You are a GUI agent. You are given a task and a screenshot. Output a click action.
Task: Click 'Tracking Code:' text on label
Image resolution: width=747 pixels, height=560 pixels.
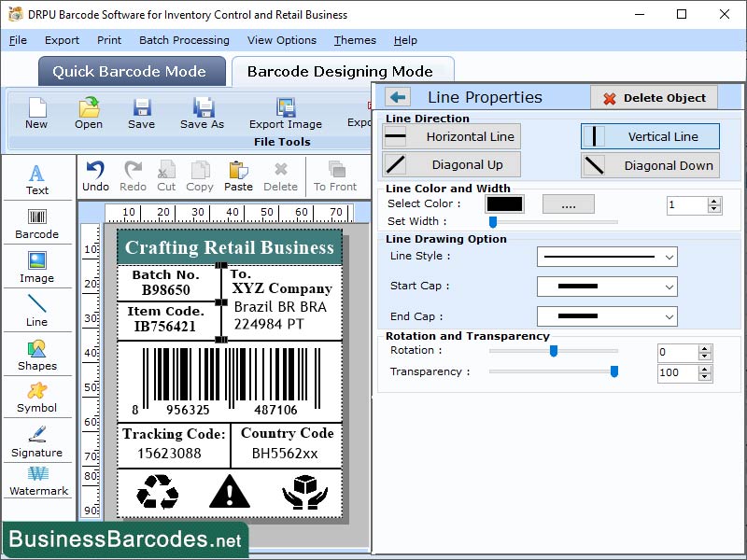click(174, 434)
